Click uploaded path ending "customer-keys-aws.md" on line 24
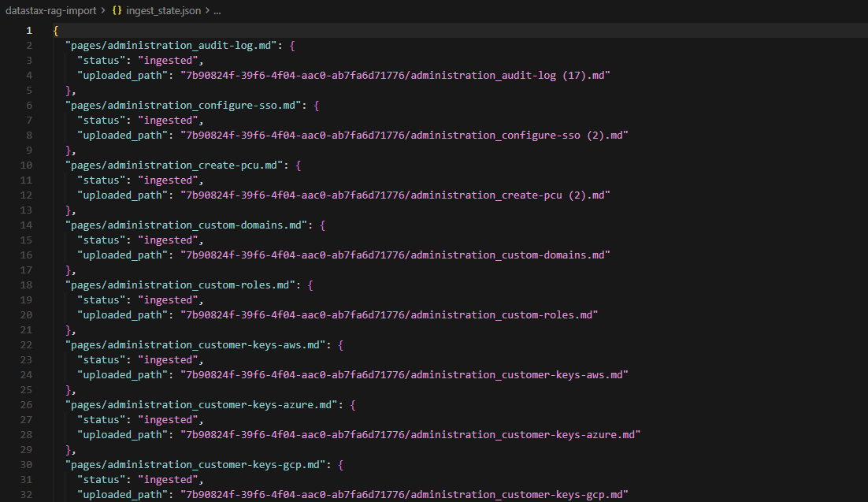Image resolution: width=868 pixels, height=502 pixels. pos(405,374)
